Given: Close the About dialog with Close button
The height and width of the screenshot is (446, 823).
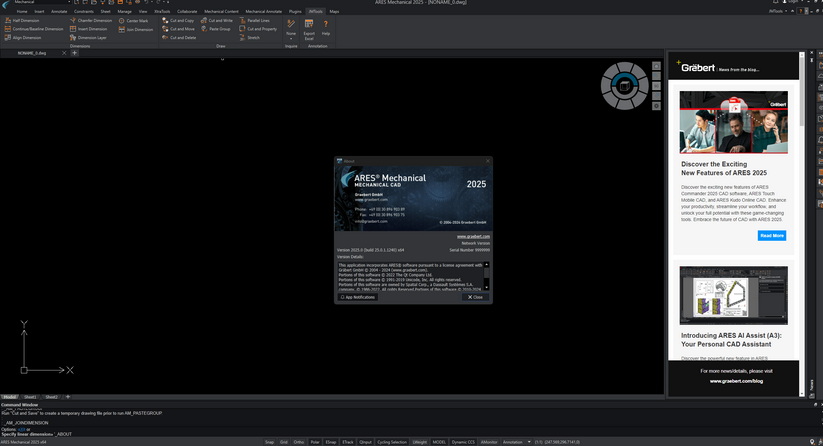Looking at the screenshot, I should click(476, 297).
